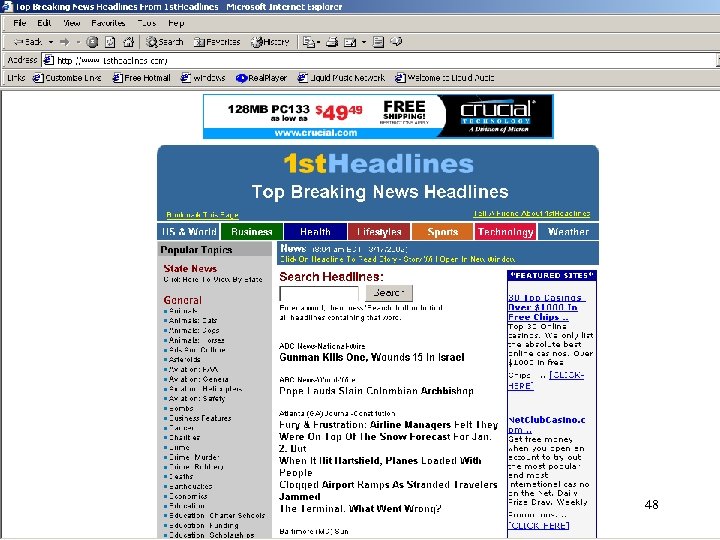Open the File menu
The image size is (720, 540).
coord(20,23)
